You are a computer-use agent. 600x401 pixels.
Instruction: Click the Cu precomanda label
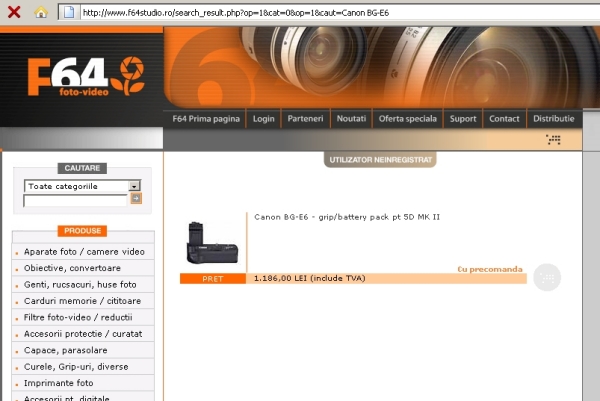(490, 269)
